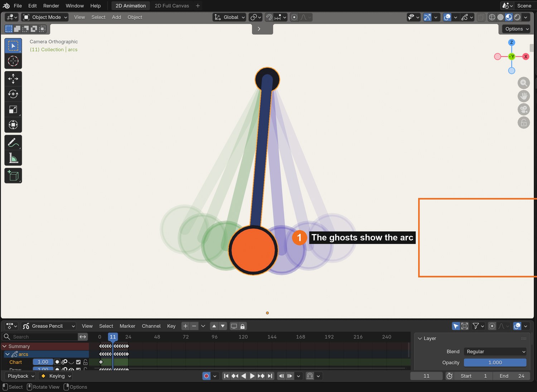Open the File menu
The width and height of the screenshot is (537, 392).
point(18,6)
